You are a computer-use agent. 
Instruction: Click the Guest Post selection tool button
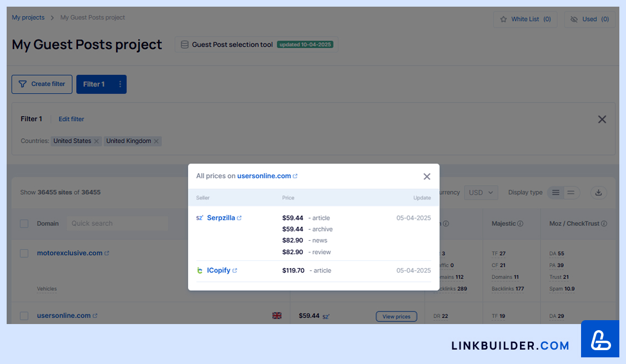(x=256, y=45)
